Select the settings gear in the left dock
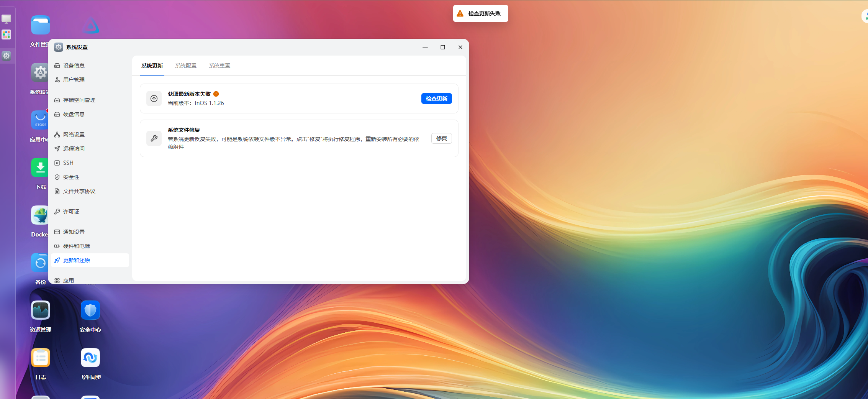Image resolution: width=868 pixels, height=399 pixels. click(x=7, y=56)
